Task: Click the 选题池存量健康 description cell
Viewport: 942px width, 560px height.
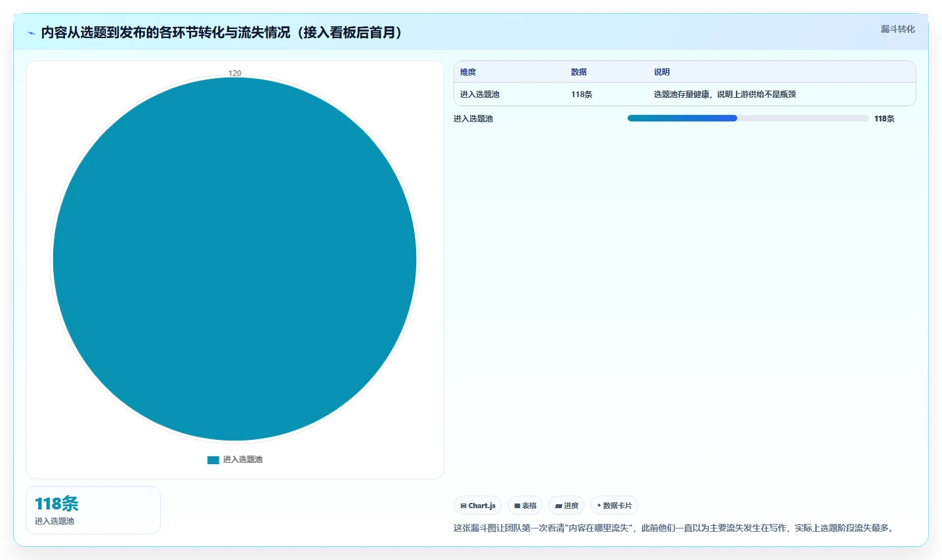Action: point(725,95)
